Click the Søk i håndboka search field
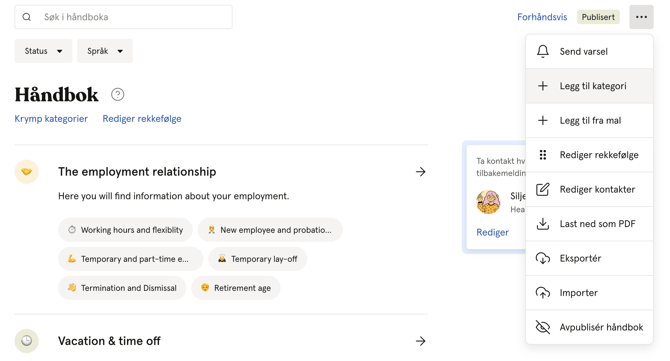This screenshot has height=361, width=670. [123, 17]
